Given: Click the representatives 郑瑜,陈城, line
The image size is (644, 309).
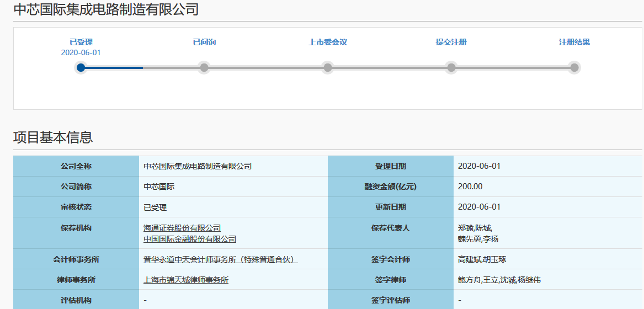Looking at the screenshot, I should point(475,228).
